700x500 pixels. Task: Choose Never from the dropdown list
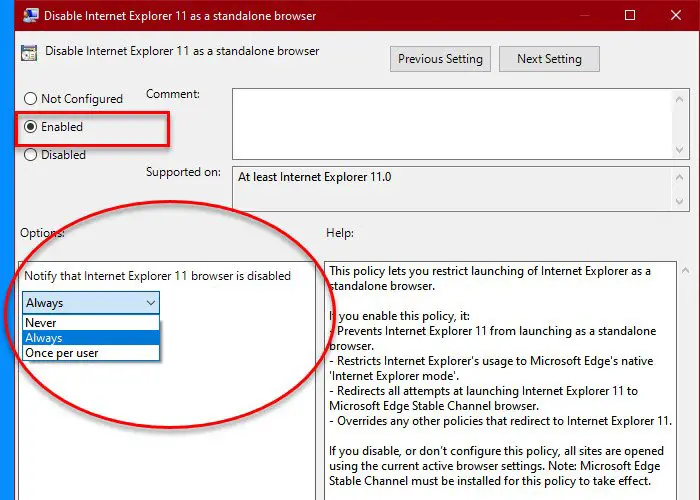tap(91, 323)
